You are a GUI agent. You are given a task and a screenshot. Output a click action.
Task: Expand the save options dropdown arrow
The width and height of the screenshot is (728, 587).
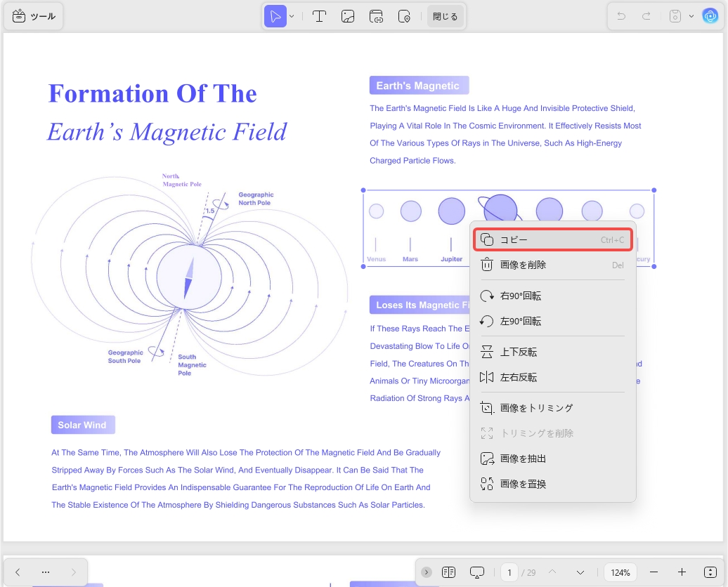(691, 16)
